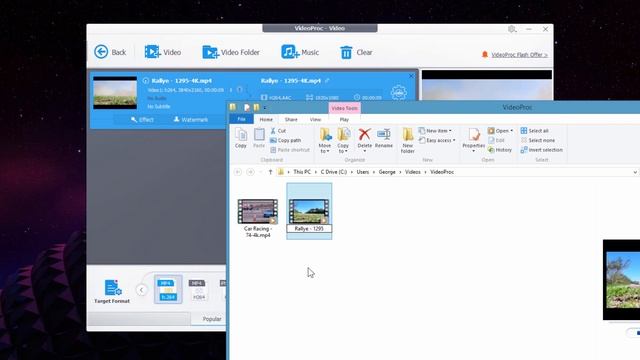The height and width of the screenshot is (360, 640).
Task: Click George breadcrumb in address bar
Action: pyautogui.click(x=387, y=172)
